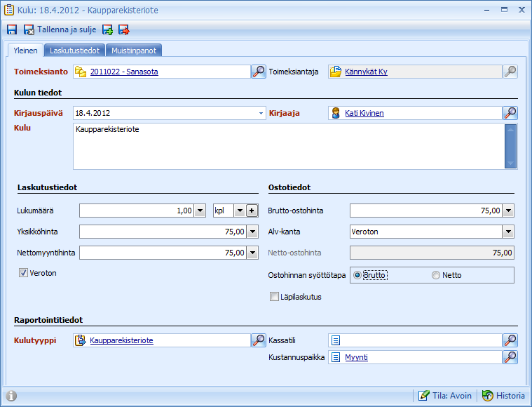Click the Netto-ostohinta disabled value field
The height and width of the screenshot is (407, 532).
coord(432,253)
